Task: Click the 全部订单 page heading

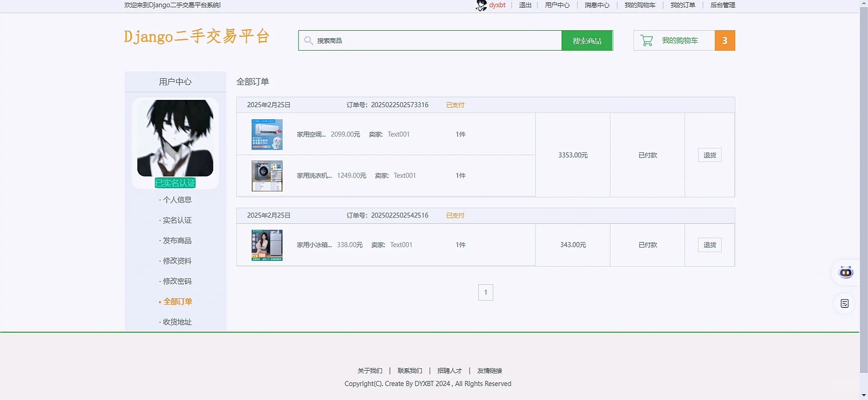Action: coord(253,82)
